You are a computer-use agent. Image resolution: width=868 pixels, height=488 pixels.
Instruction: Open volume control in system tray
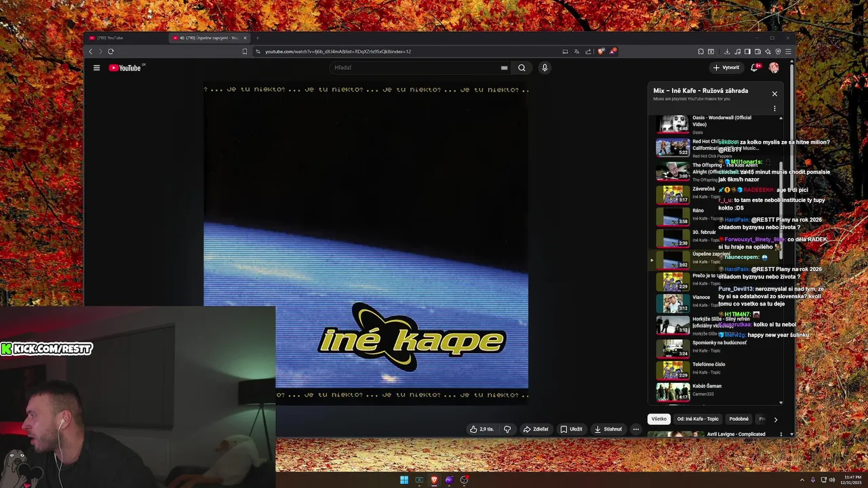833,480
